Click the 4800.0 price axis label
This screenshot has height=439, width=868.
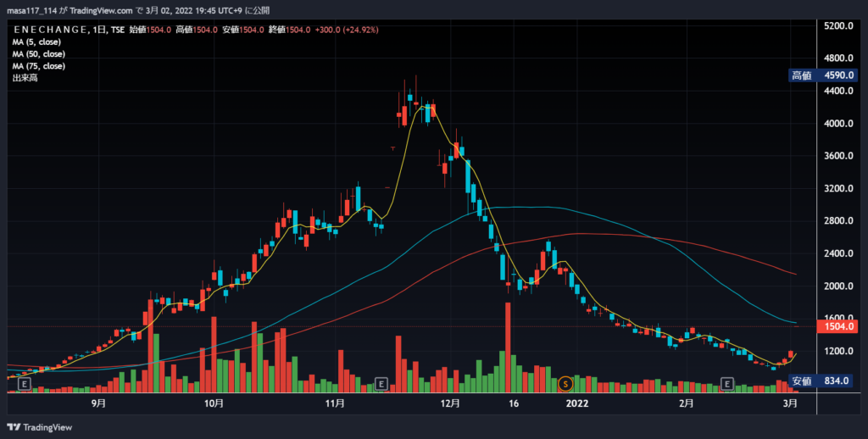pyautogui.click(x=838, y=58)
